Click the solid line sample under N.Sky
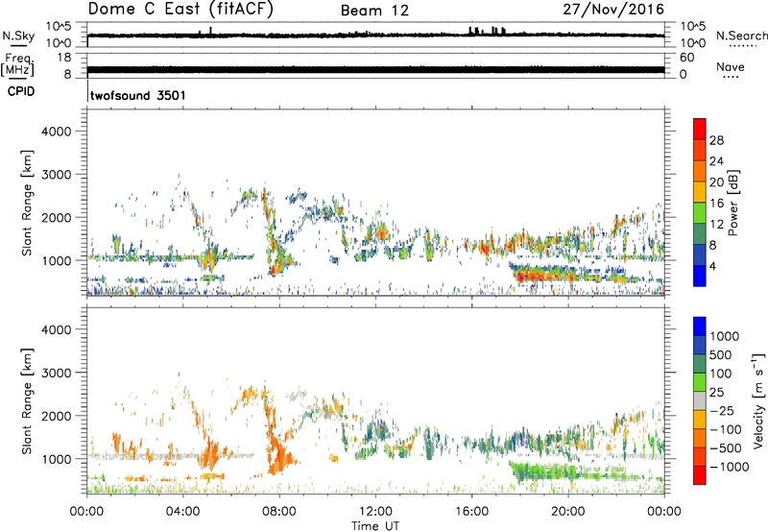768x532 pixels. click(x=18, y=46)
